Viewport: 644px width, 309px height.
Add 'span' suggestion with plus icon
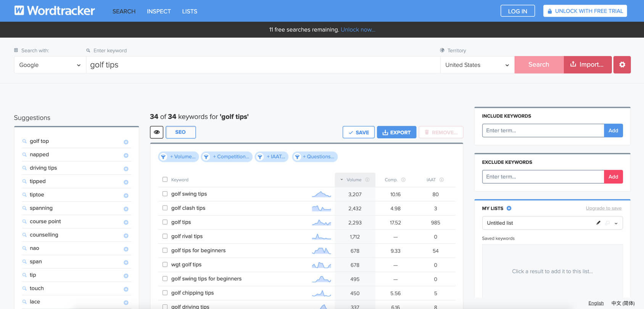(x=126, y=263)
